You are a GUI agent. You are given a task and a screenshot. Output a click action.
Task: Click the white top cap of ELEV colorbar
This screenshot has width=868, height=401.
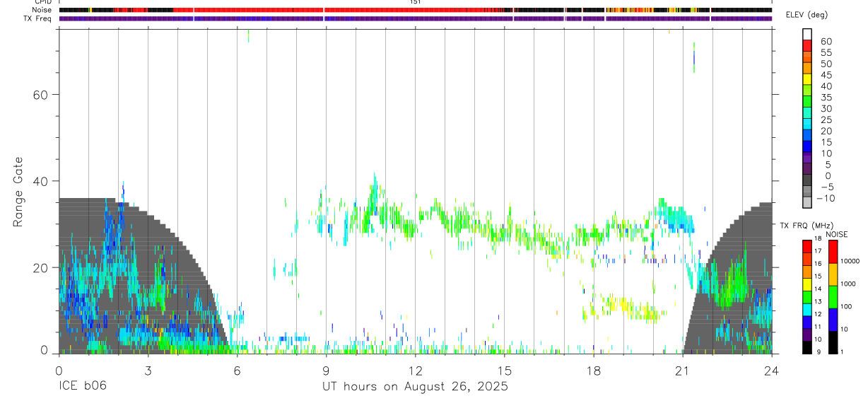coord(807,34)
